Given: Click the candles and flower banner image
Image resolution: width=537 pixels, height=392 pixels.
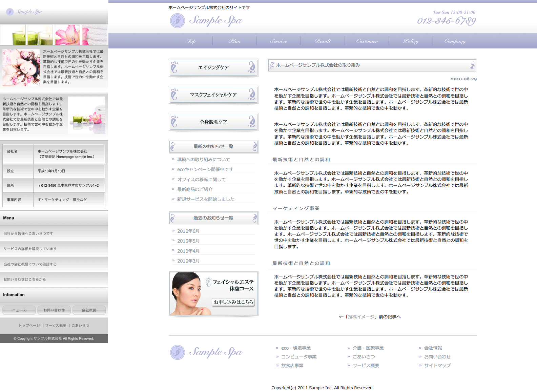Looking at the screenshot, I should point(54,35).
